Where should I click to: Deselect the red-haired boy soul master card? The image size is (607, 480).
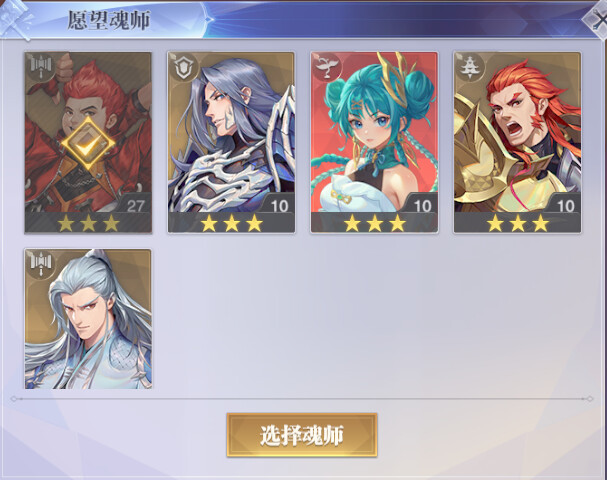point(88,142)
